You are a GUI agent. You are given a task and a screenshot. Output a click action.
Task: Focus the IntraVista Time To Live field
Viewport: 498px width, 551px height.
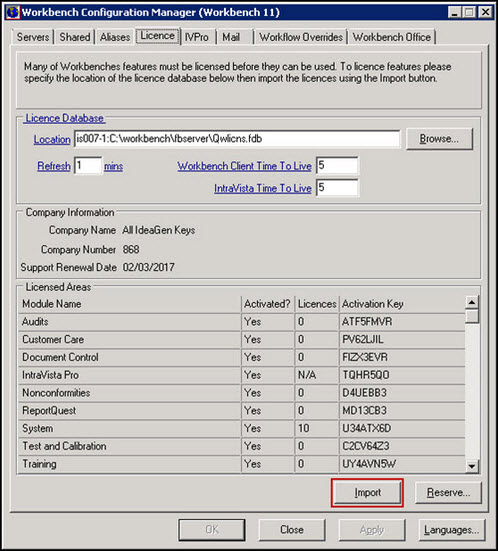pos(337,188)
